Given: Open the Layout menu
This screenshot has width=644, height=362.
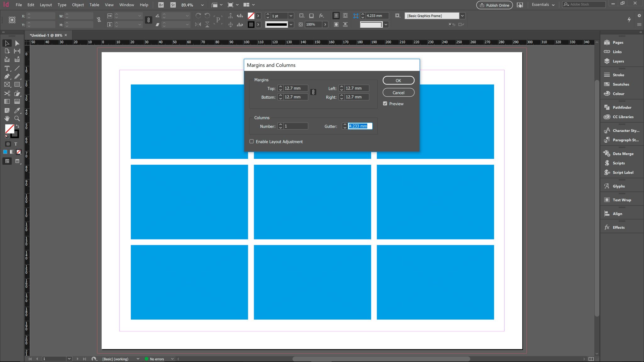Looking at the screenshot, I should coord(46,5).
